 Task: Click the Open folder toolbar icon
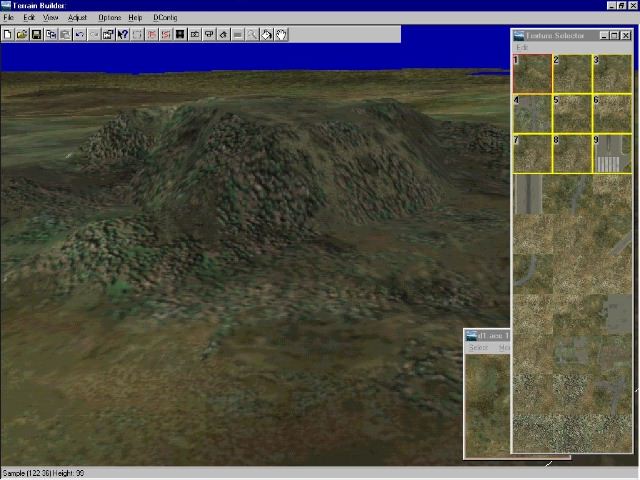22,34
